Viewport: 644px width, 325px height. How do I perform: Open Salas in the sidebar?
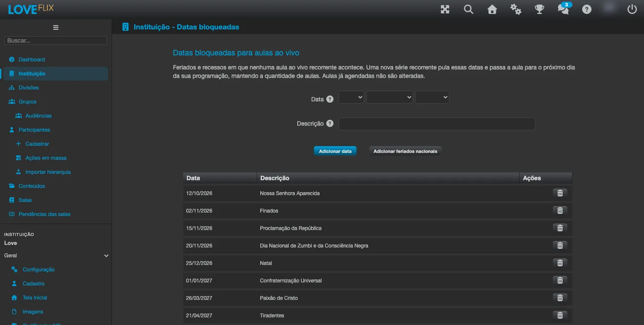tap(25, 200)
